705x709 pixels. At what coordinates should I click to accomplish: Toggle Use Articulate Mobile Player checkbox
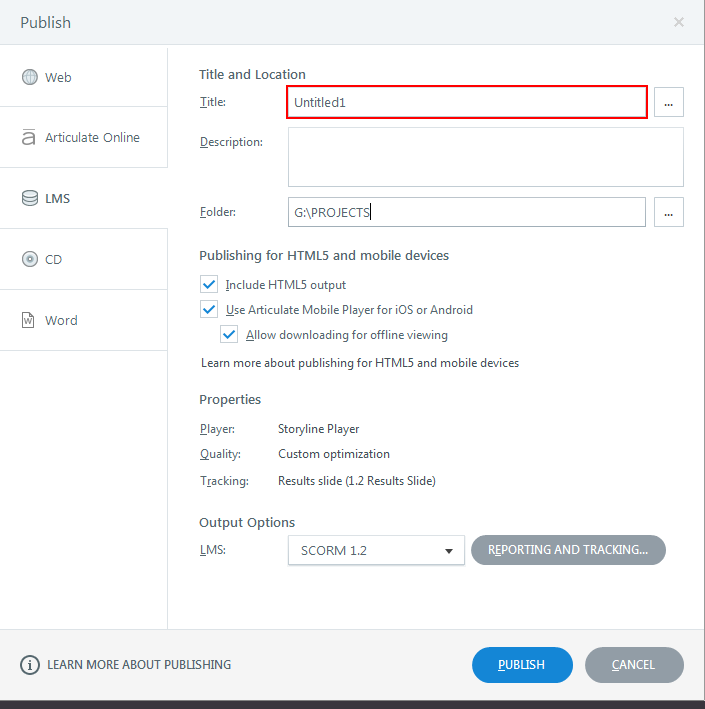coord(209,310)
